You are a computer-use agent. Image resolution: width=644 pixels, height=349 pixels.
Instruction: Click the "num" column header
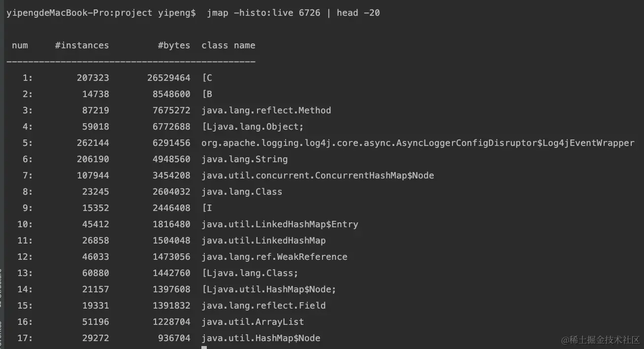20,45
